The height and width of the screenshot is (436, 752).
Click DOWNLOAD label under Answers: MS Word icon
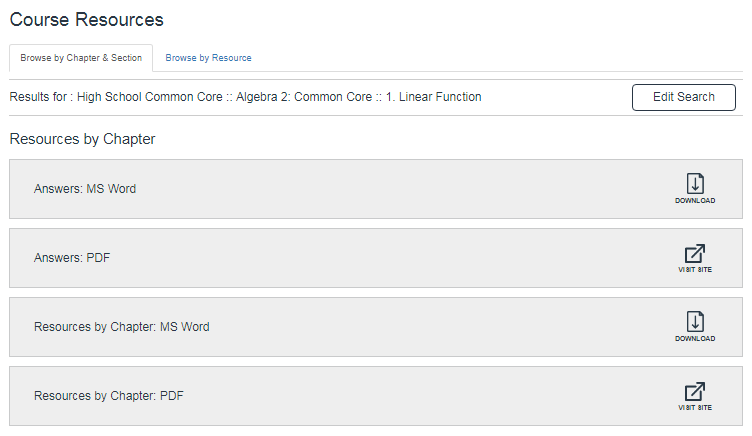coord(695,201)
